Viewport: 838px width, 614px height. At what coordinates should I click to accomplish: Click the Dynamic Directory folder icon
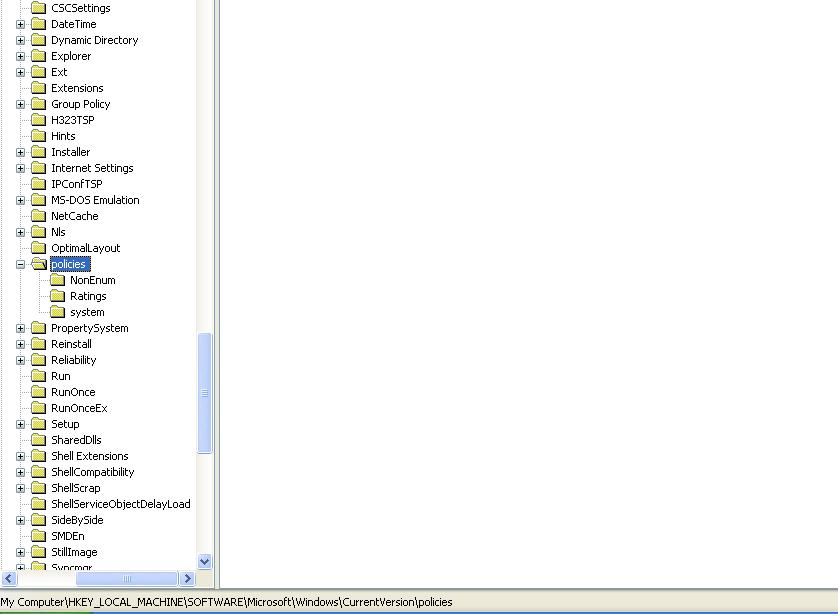pyautogui.click(x=38, y=40)
